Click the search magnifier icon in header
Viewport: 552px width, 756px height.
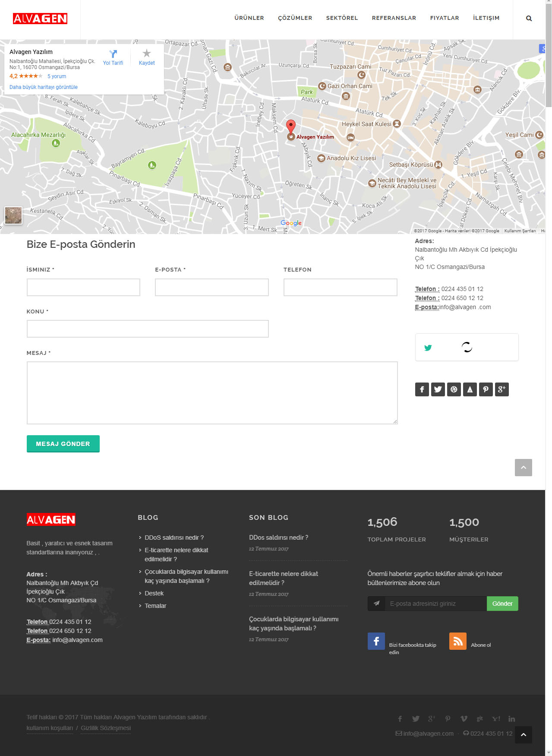point(529,18)
